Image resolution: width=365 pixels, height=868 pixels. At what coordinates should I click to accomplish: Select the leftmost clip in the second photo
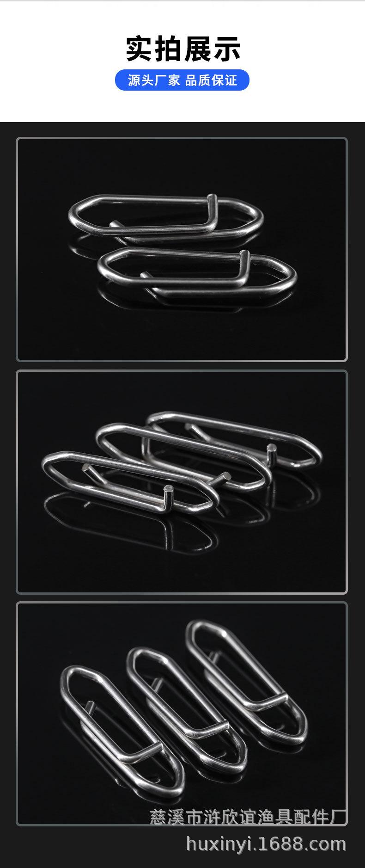point(130,481)
